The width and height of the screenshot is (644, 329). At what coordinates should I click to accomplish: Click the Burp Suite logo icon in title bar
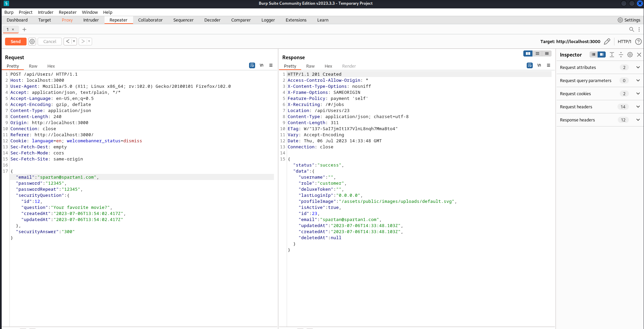click(x=6, y=3)
